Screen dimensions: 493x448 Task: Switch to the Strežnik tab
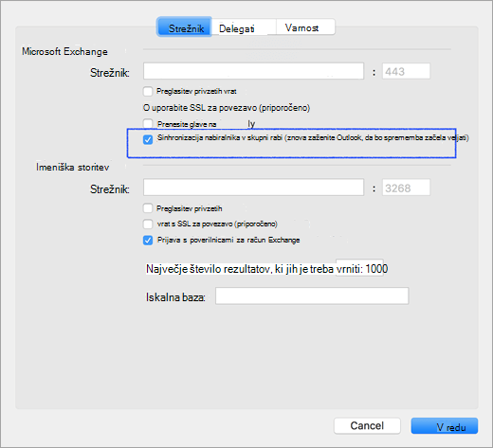[184, 27]
